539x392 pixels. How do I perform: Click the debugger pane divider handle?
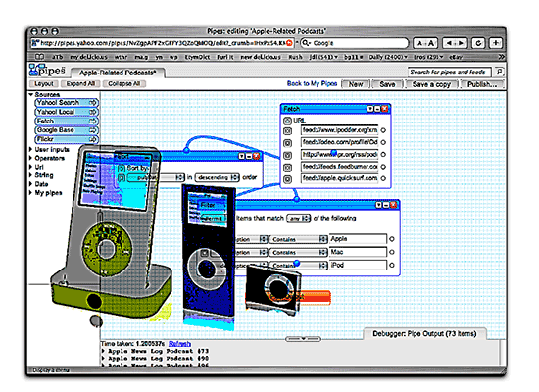(x=303, y=339)
